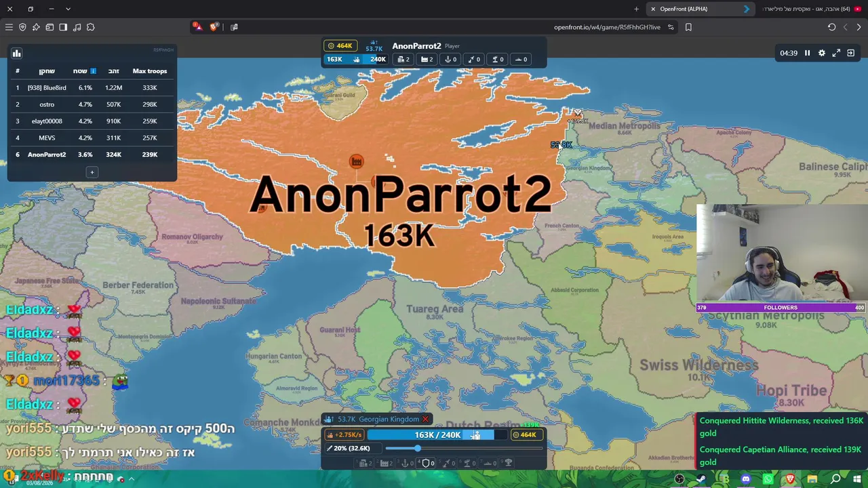The height and width of the screenshot is (488, 868).
Task: Click the 163K / 240K troop bar
Action: (x=438, y=435)
